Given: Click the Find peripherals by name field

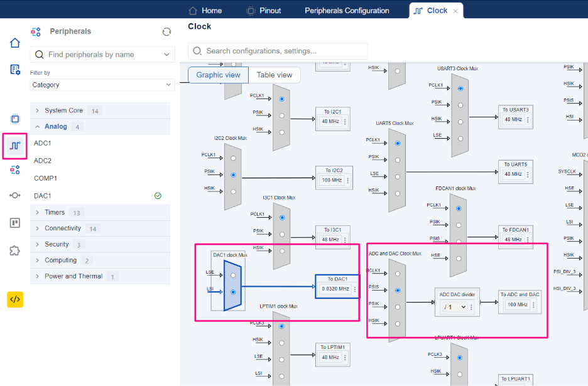Looking at the screenshot, I should [x=101, y=55].
